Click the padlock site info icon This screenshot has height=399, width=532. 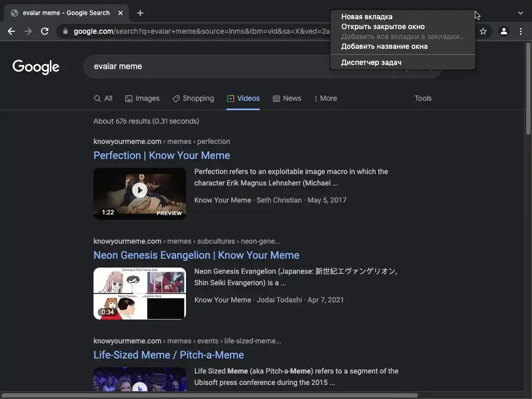(x=65, y=31)
